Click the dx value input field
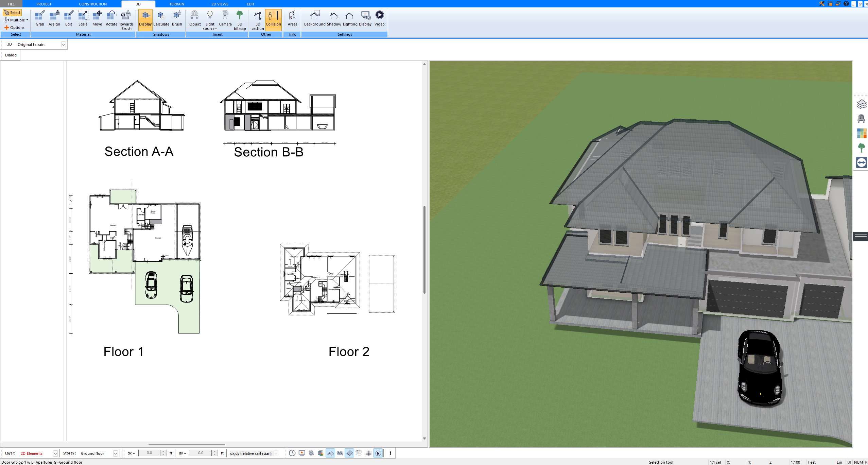 tap(149, 453)
